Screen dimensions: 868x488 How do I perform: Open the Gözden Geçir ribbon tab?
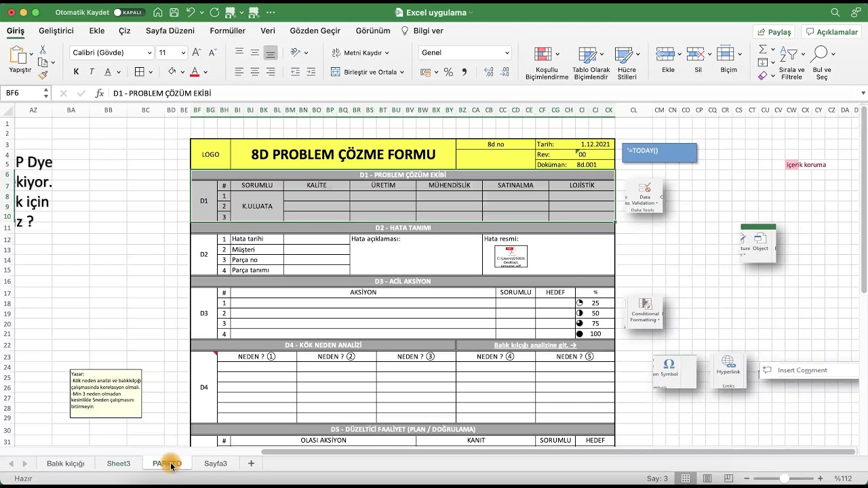coord(315,31)
